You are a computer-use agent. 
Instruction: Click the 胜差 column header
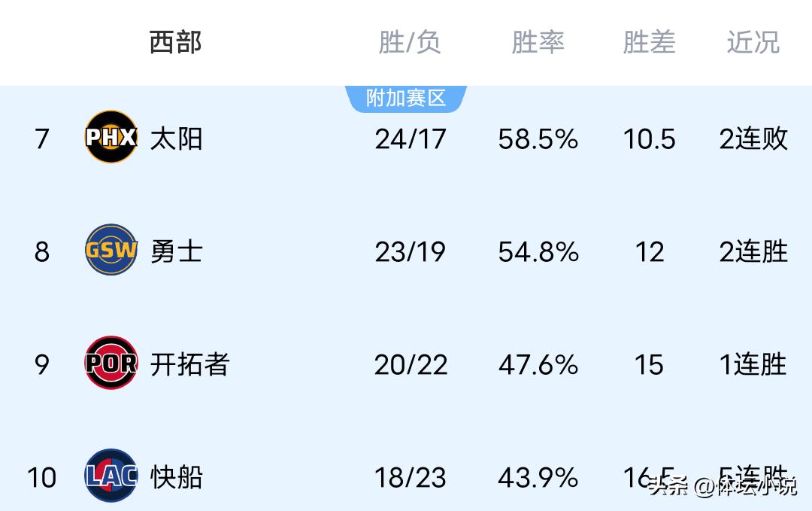click(x=649, y=42)
